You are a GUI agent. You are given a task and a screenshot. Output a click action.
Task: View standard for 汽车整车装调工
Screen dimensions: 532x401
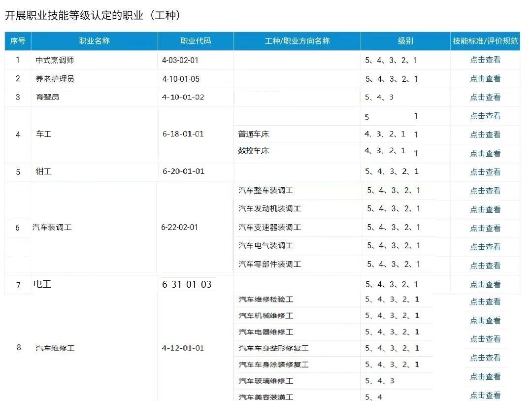point(486,191)
